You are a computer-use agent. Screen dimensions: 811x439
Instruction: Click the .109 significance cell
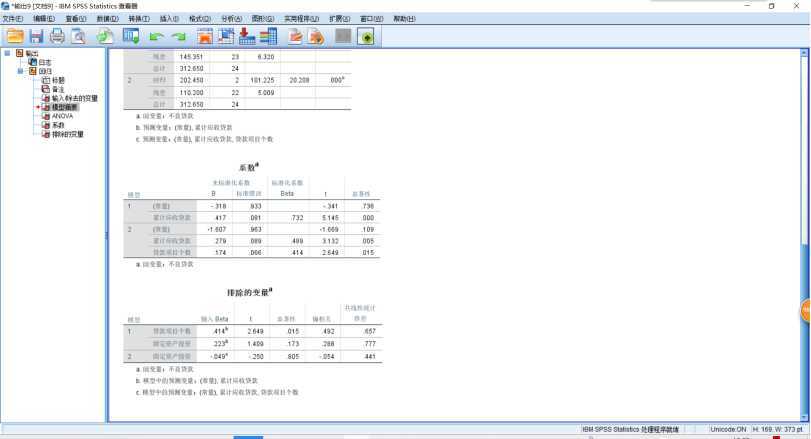(x=367, y=230)
